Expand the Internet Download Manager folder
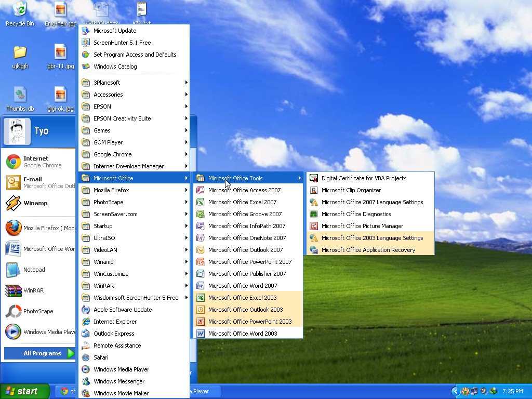The image size is (532, 399). 134,166
